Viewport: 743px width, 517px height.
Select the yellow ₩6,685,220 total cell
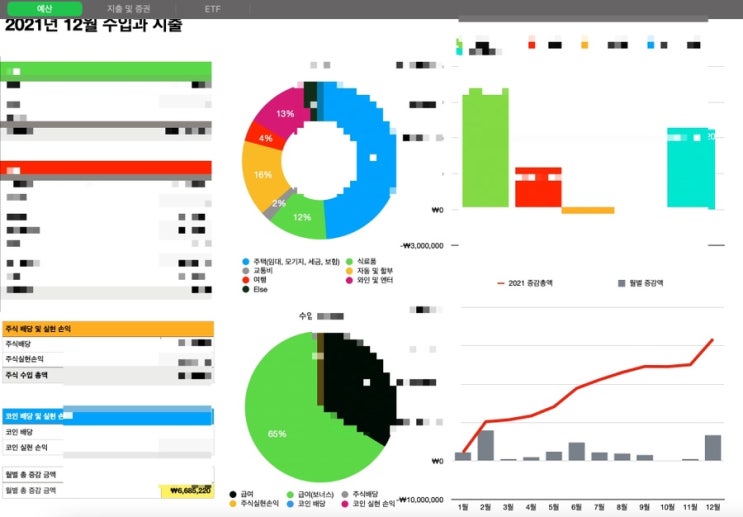187,491
